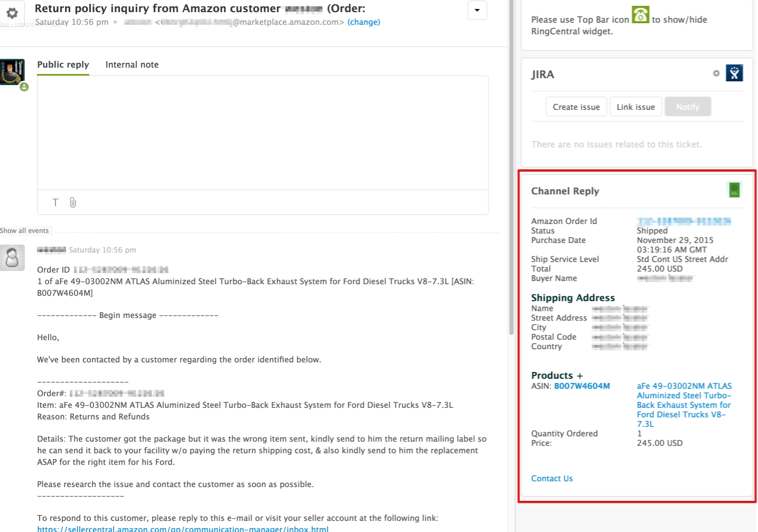Open the ASIN B007W4604M link
The image size is (758, 532).
tap(582, 386)
